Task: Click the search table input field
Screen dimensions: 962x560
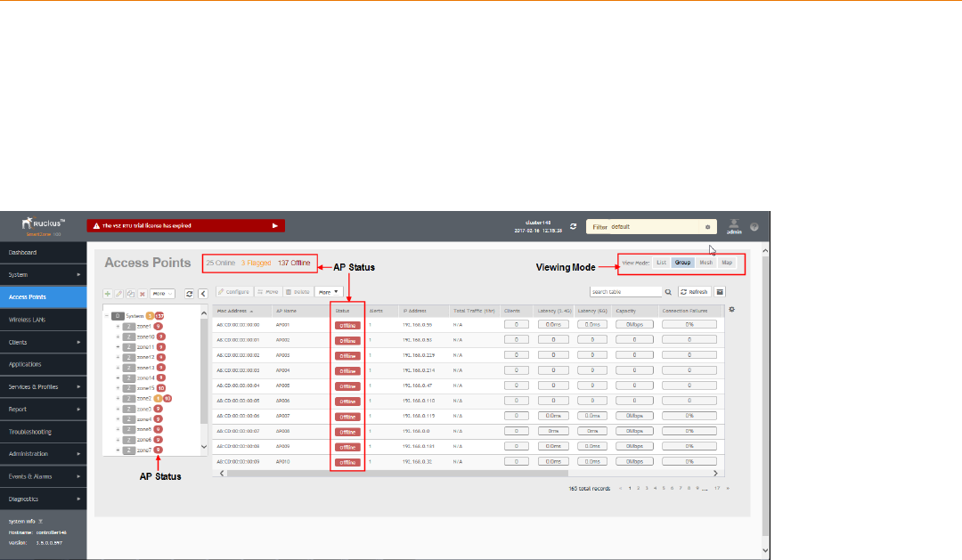Action: point(626,292)
